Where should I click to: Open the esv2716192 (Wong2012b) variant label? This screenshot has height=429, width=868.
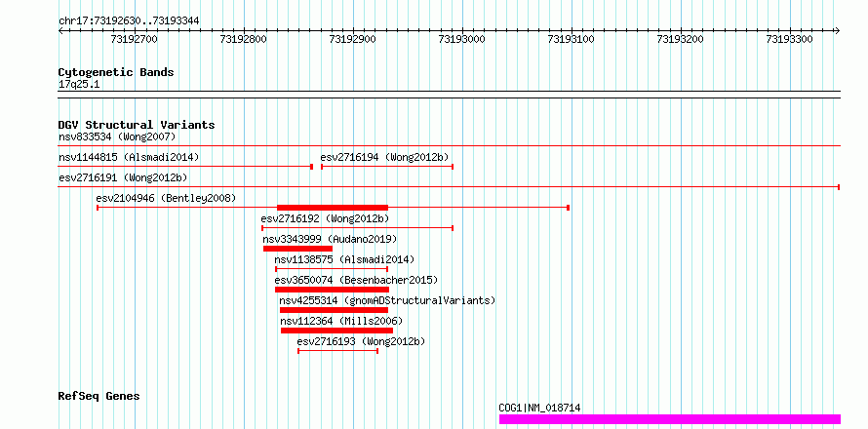pyautogui.click(x=326, y=218)
